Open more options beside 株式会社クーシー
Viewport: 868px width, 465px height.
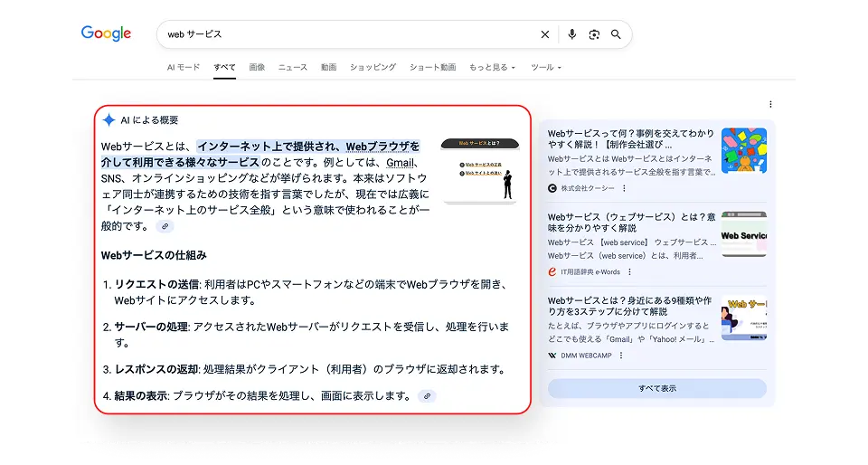tap(624, 188)
